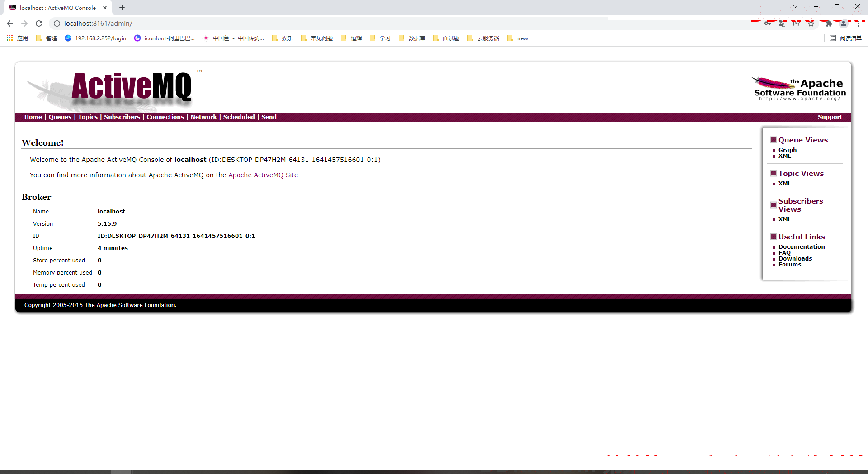Screen dimensions: 868x474
Task: Open the 娱乐 bookmark folder
Action: click(283, 38)
